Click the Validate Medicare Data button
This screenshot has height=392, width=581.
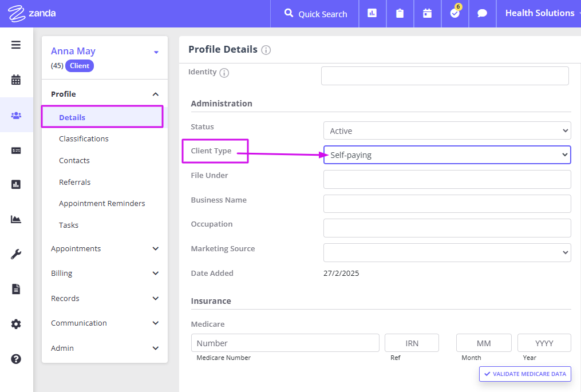(524, 374)
